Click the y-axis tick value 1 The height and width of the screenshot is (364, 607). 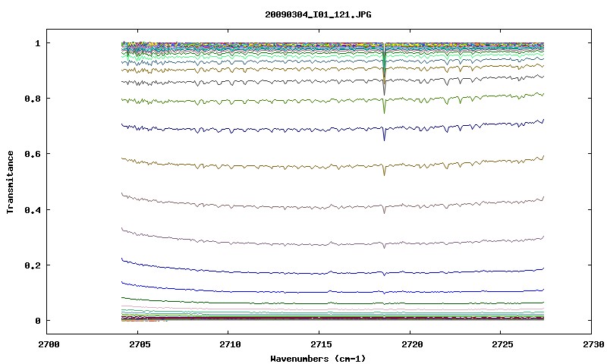37,43
